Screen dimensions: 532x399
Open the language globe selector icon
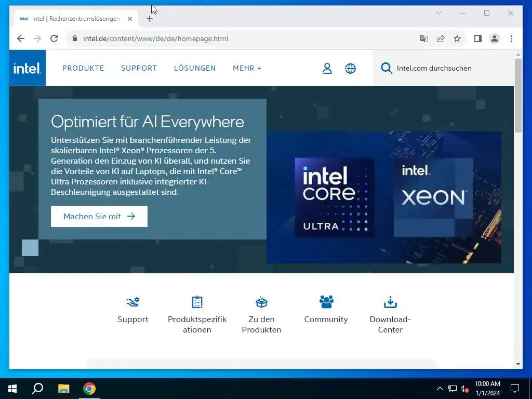click(351, 68)
